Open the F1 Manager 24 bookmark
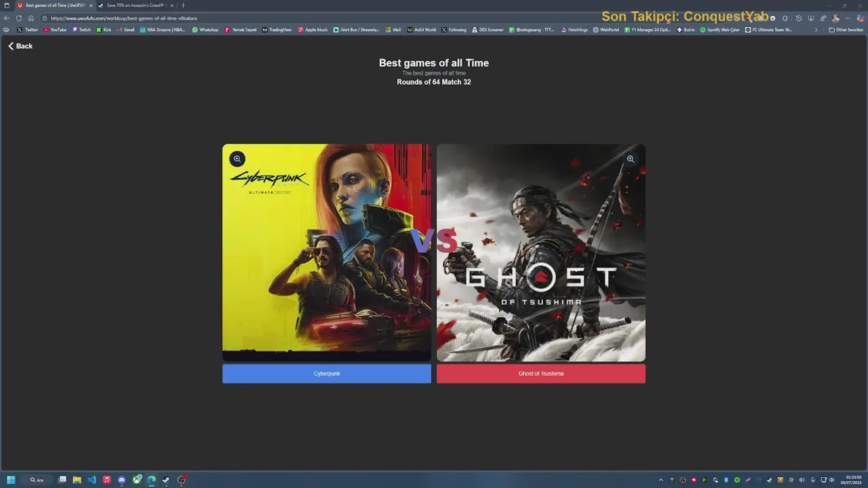The height and width of the screenshot is (488, 868). click(x=647, y=30)
